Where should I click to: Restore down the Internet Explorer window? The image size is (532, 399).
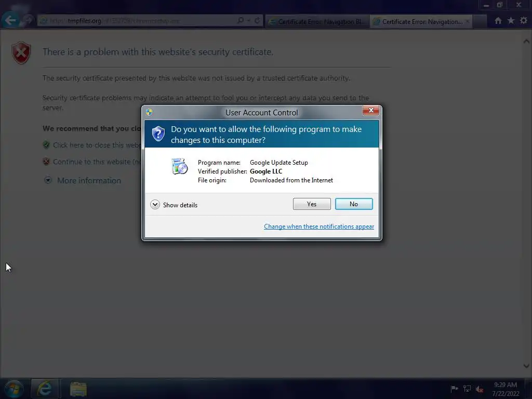pyautogui.click(x=499, y=5)
